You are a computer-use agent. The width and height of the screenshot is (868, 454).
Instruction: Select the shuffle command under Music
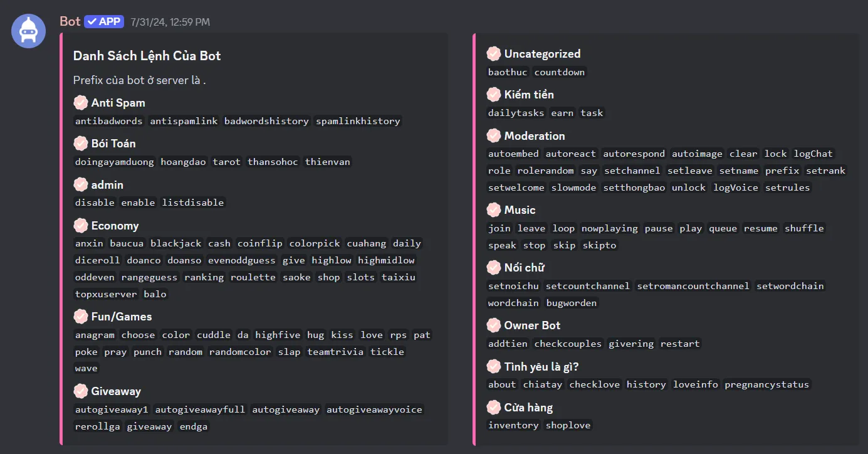(804, 228)
